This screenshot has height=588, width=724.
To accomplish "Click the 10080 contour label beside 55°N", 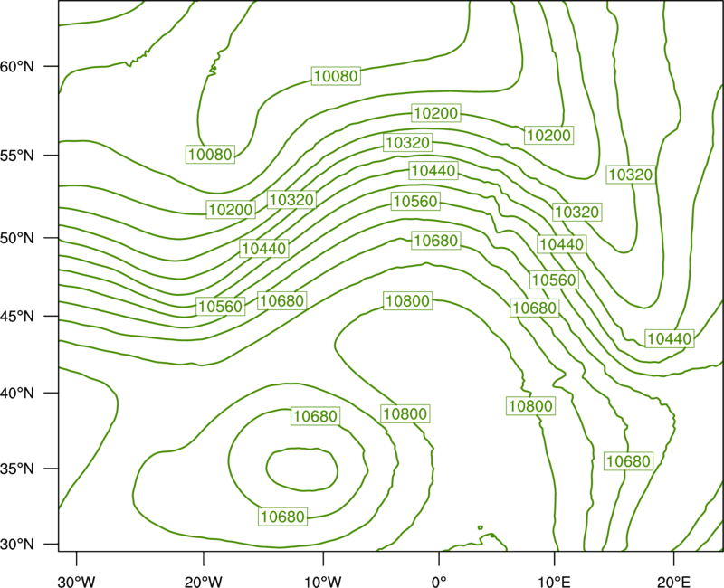I will (211, 154).
